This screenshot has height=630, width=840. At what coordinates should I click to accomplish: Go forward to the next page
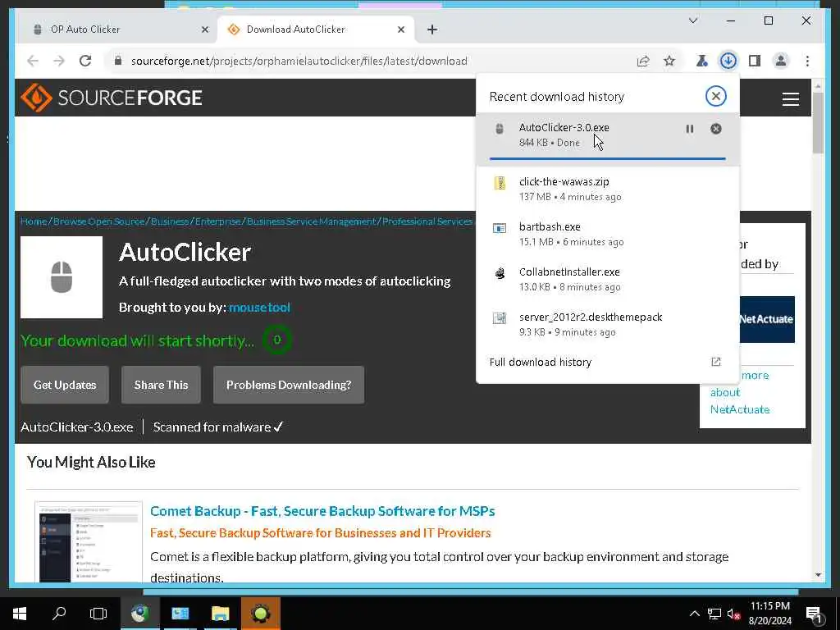point(59,61)
